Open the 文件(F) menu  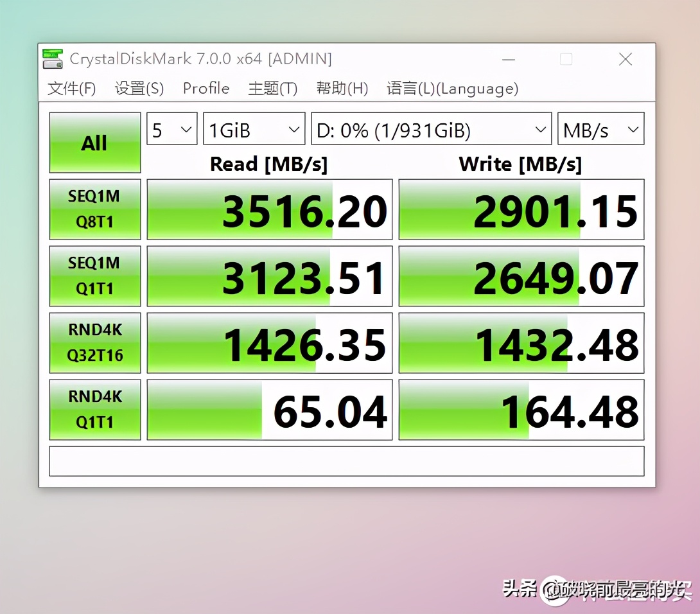[x=71, y=89]
